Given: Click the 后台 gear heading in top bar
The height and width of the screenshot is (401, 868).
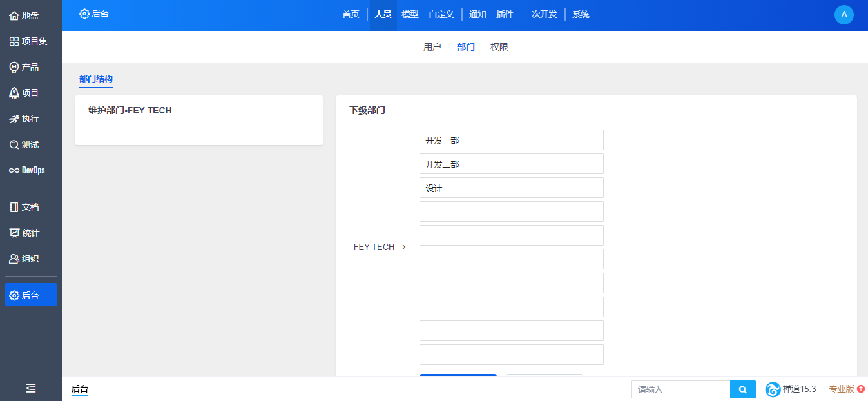Looking at the screenshot, I should tap(94, 14).
